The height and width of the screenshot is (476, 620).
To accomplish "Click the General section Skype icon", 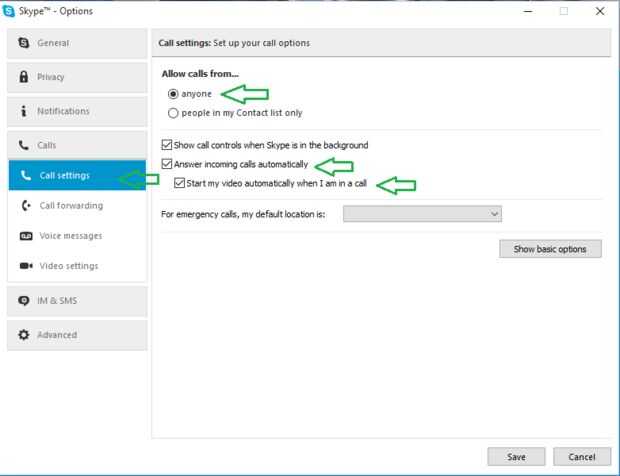I will [24, 43].
